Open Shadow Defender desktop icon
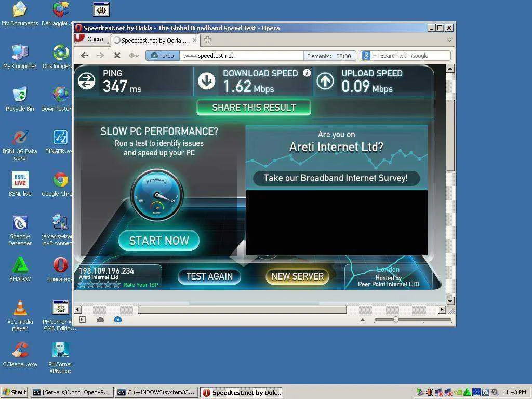 pyautogui.click(x=20, y=230)
